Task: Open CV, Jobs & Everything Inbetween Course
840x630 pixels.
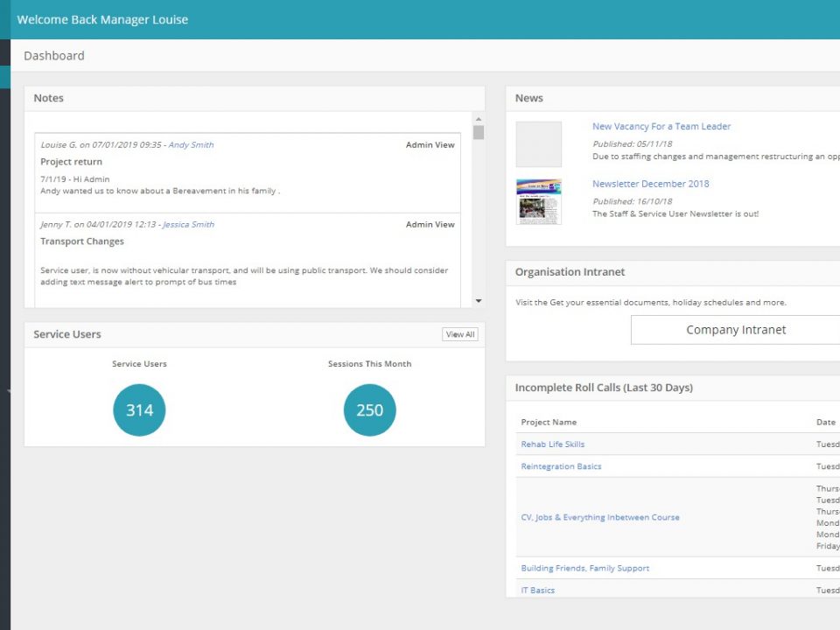Action: coord(600,517)
